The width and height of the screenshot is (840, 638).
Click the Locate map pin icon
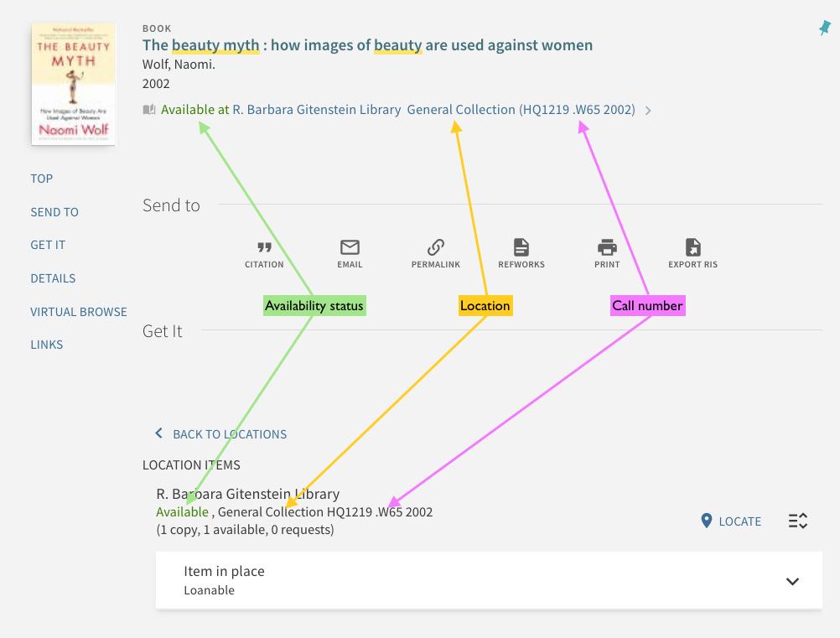pos(707,521)
